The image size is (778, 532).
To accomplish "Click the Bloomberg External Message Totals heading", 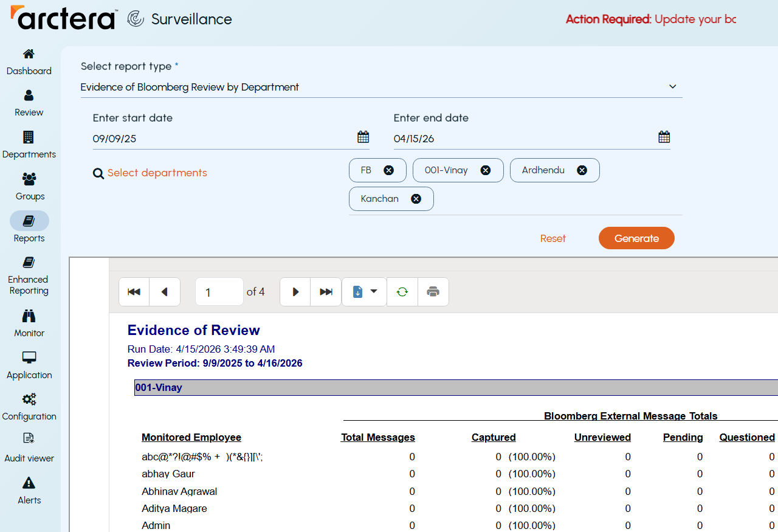I will pos(631,416).
